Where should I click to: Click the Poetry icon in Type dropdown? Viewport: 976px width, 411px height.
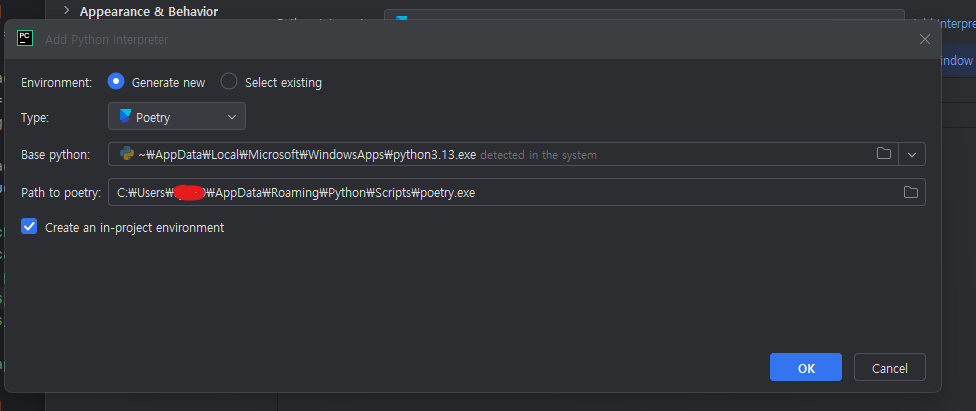(x=125, y=116)
